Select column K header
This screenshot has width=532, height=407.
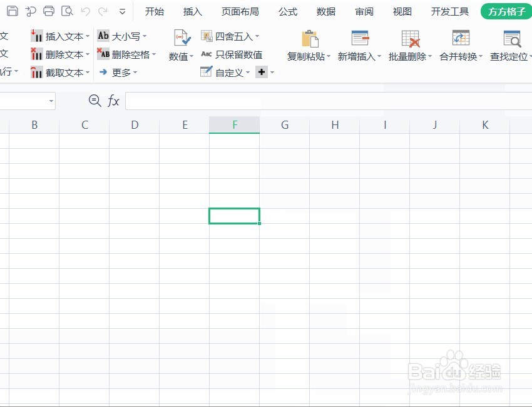click(x=485, y=125)
